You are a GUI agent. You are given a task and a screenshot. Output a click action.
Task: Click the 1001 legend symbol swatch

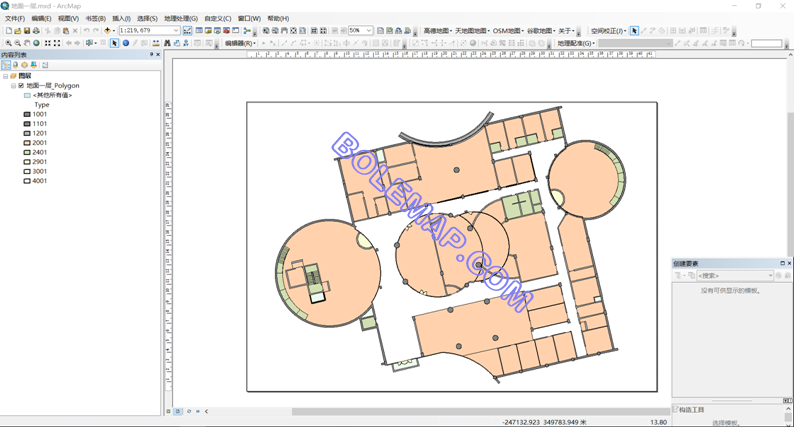(x=27, y=114)
